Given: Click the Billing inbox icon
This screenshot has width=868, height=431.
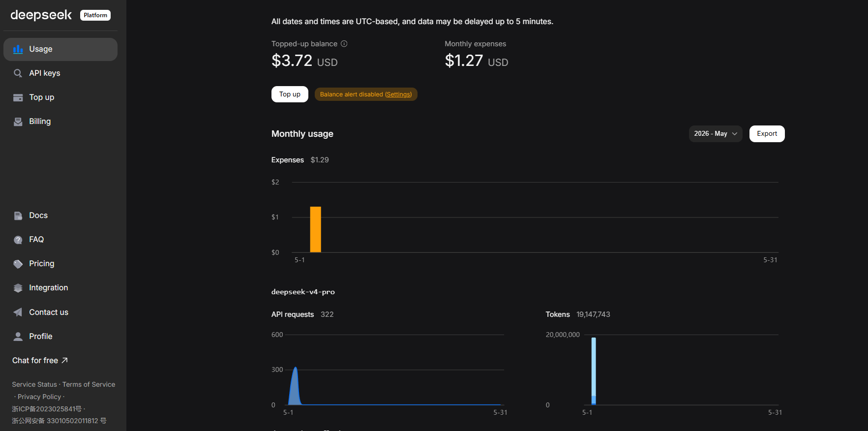Looking at the screenshot, I should pos(18,122).
